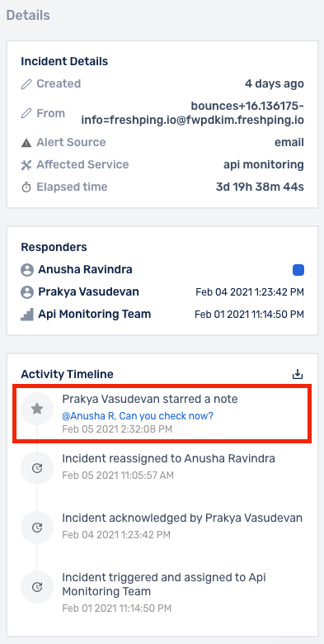Click the Api Monitoring Team escalation icon

[27, 315]
